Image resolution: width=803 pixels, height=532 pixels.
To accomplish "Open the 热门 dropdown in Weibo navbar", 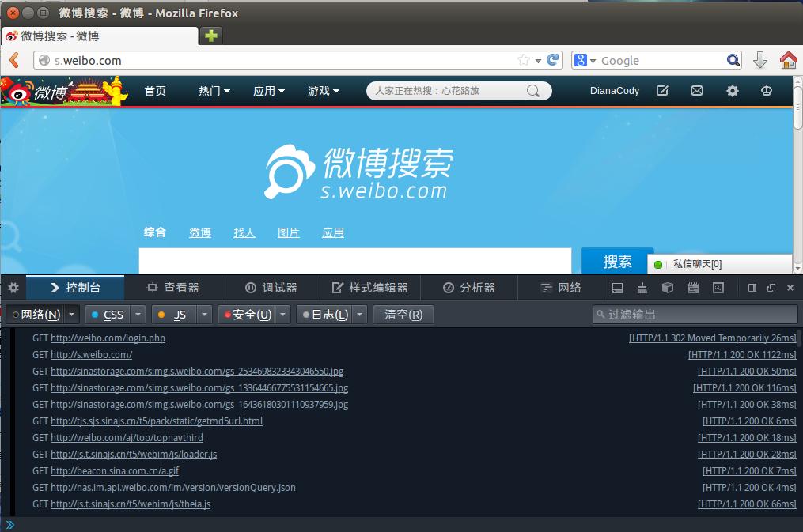I will tap(214, 91).
